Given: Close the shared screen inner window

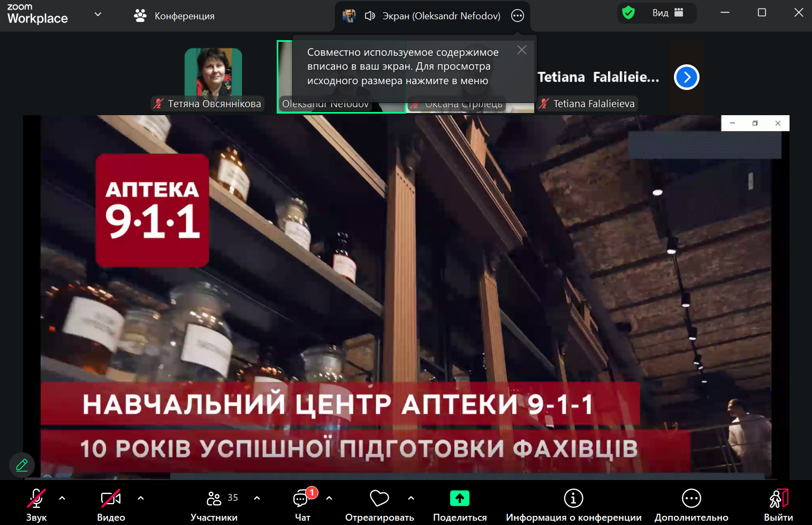Looking at the screenshot, I should click(778, 123).
